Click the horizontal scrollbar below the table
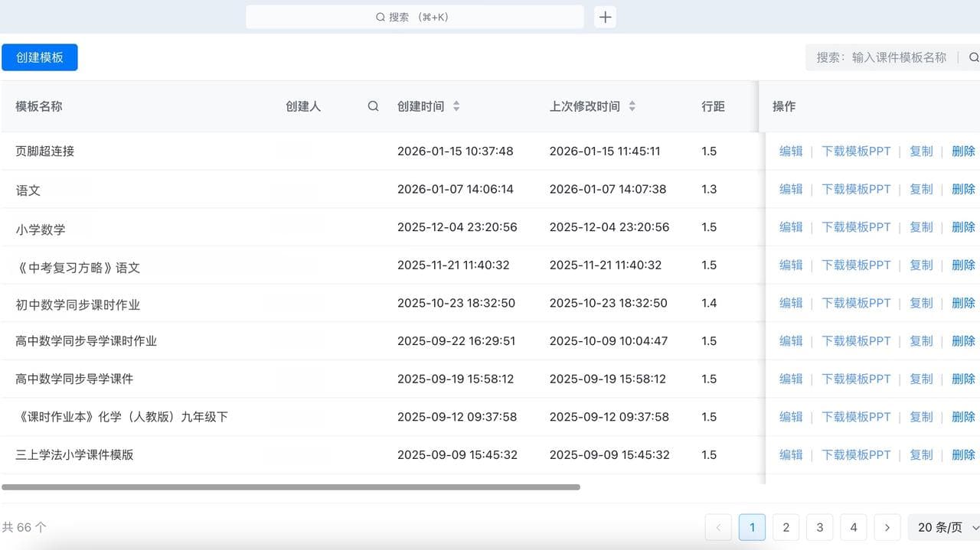The width and height of the screenshot is (980, 550). pyautogui.click(x=291, y=486)
